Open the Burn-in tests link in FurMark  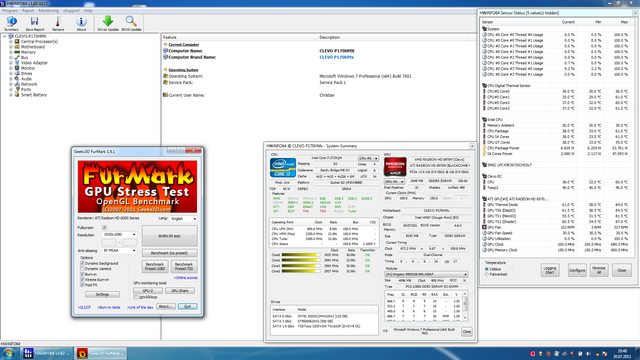pos(109,307)
